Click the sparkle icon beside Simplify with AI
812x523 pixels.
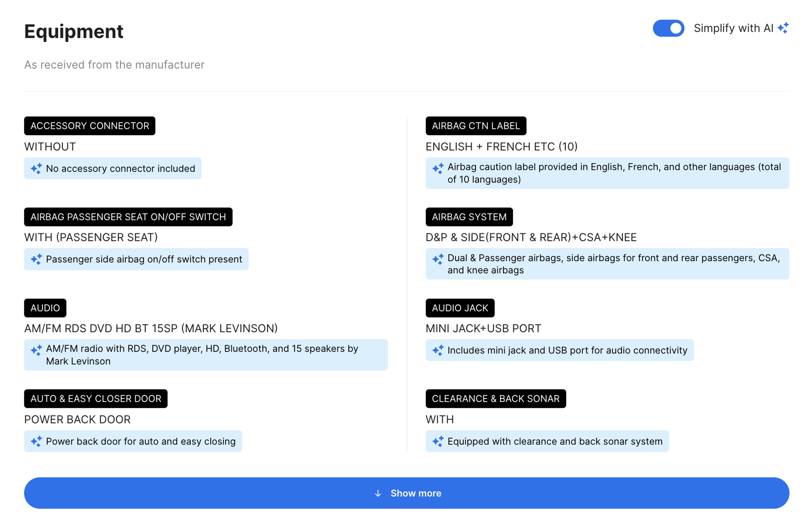(x=783, y=28)
